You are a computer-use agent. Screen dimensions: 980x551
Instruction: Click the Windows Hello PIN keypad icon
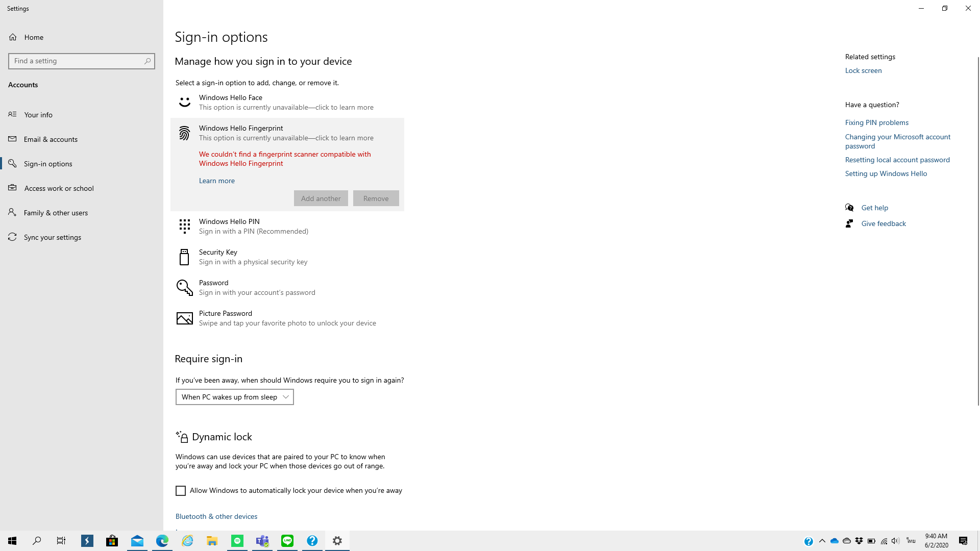click(x=184, y=226)
